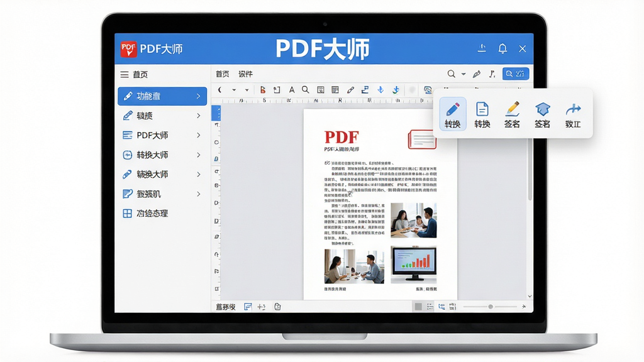Select the blue cap-icon 签名 option in popup
Viewport: 644px width, 362px height.
pyautogui.click(x=542, y=114)
